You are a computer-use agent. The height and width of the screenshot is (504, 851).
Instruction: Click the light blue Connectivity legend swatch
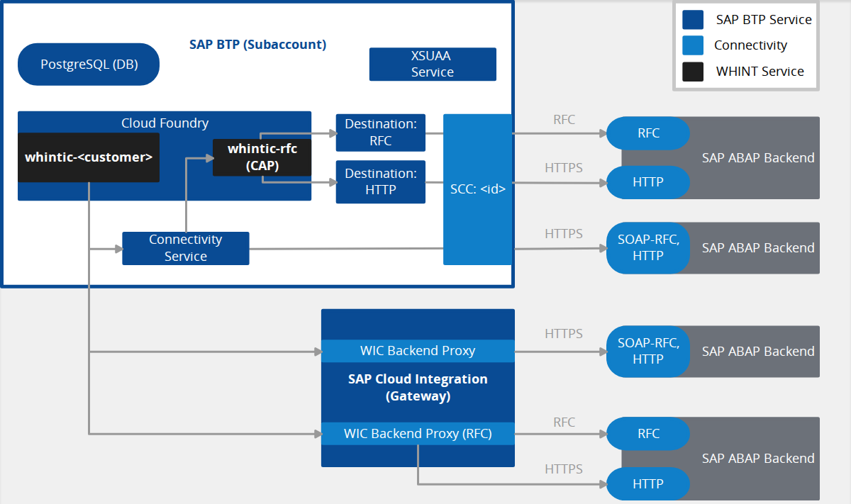(x=693, y=45)
